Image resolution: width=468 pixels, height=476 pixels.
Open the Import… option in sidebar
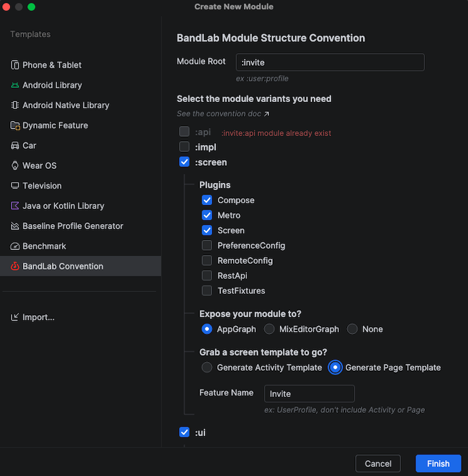(x=38, y=317)
